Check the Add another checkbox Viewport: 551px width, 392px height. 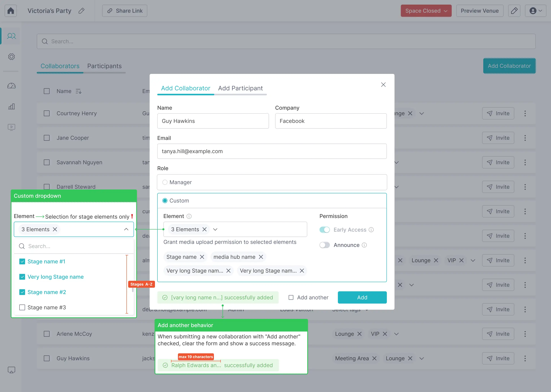pyautogui.click(x=291, y=297)
